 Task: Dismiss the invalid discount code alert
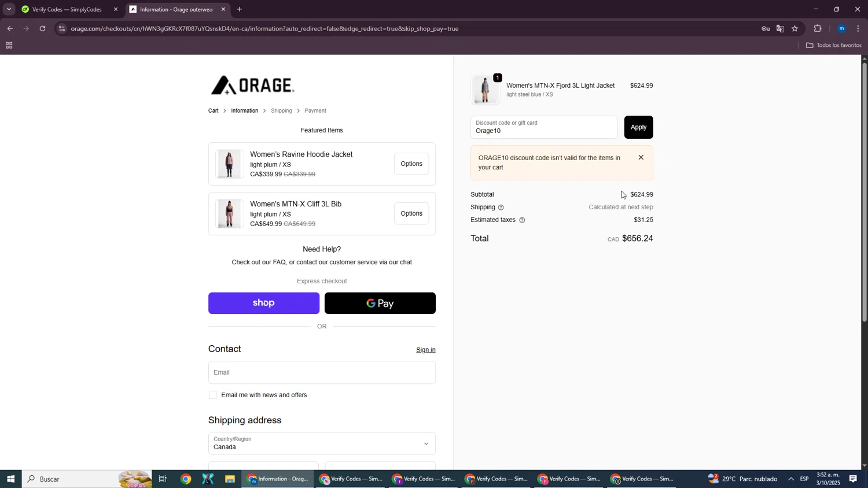641,157
